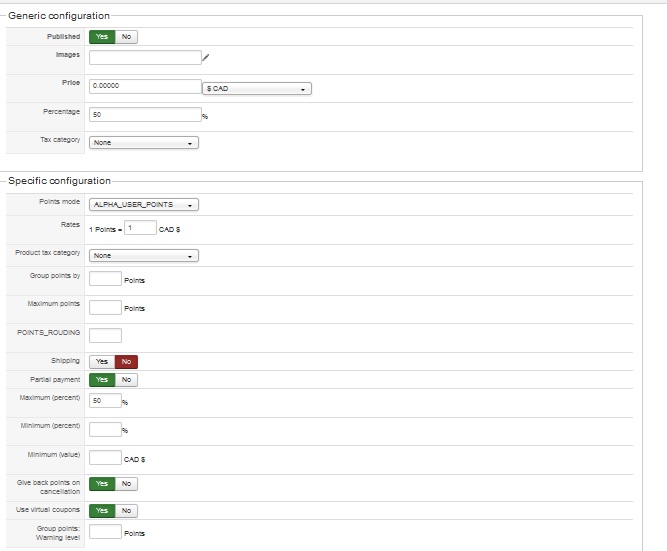The height and width of the screenshot is (551, 667).
Task: Open the $ CAD currency dropdown
Action: [258, 88]
